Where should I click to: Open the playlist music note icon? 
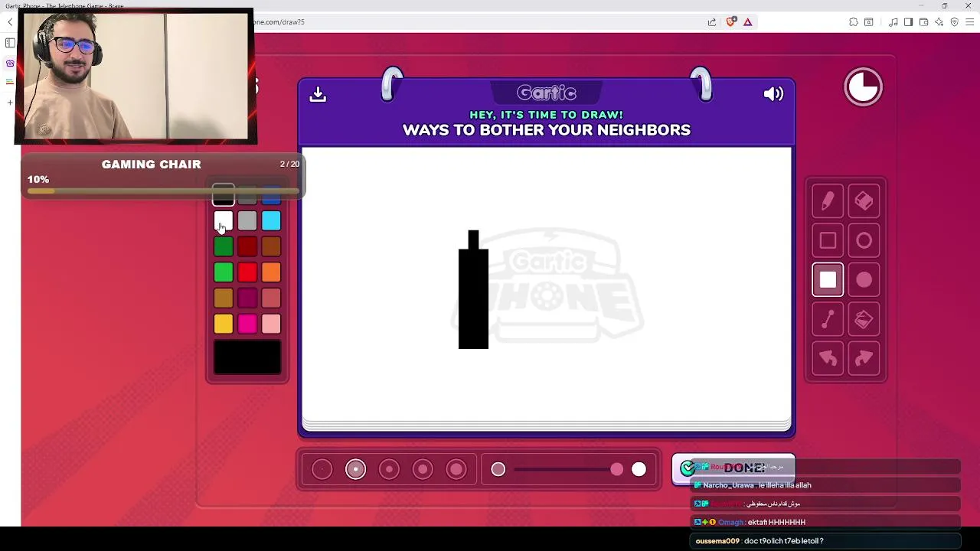point(893,21)
